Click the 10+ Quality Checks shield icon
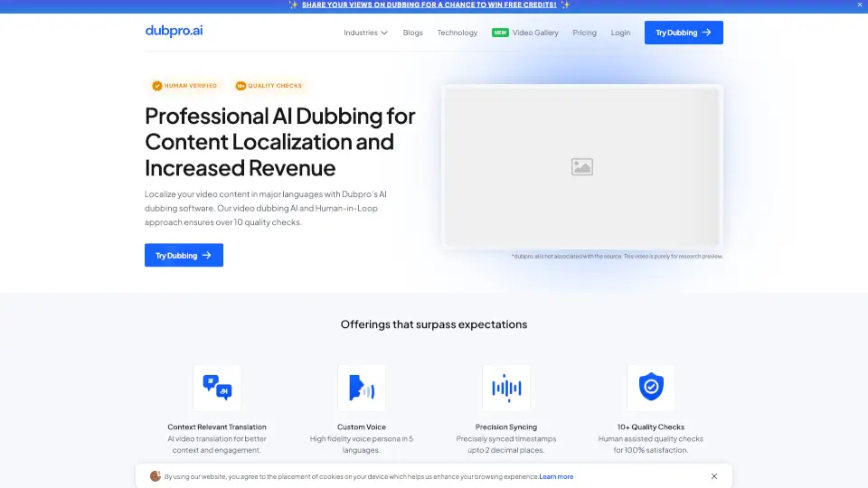The width and height of the screenshot is (868, 488). (651, 388)
